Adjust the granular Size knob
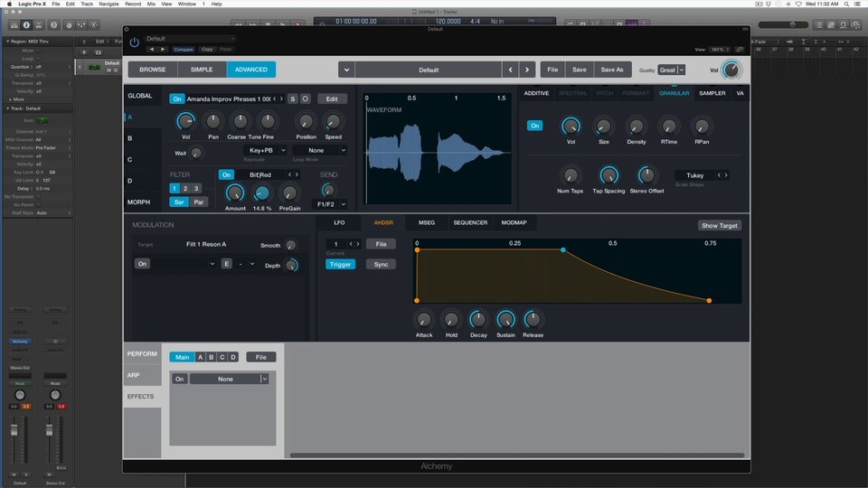The image size is (868, 488). pos(603,127)
